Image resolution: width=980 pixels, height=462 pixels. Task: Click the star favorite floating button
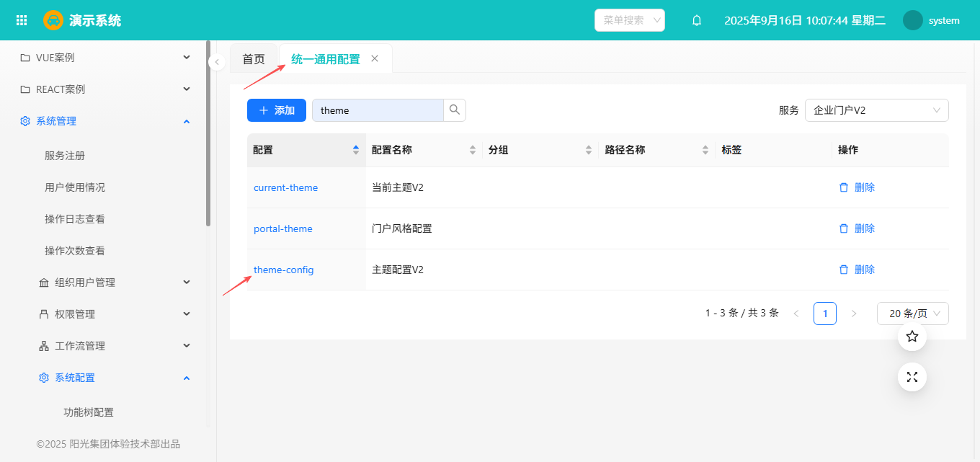click(x=912, y=337)
